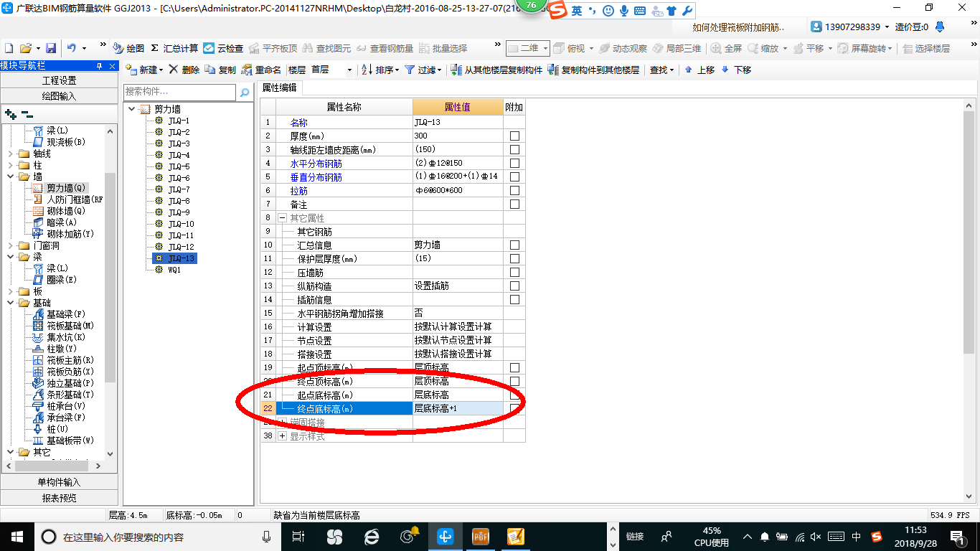Click 删除 delete button

point(184,70)
